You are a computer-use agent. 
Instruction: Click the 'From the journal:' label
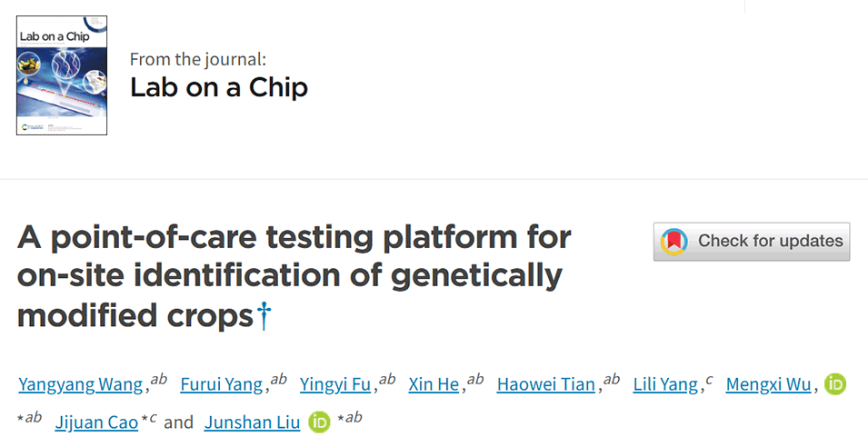pyautogui.click(x=198, y=60)
